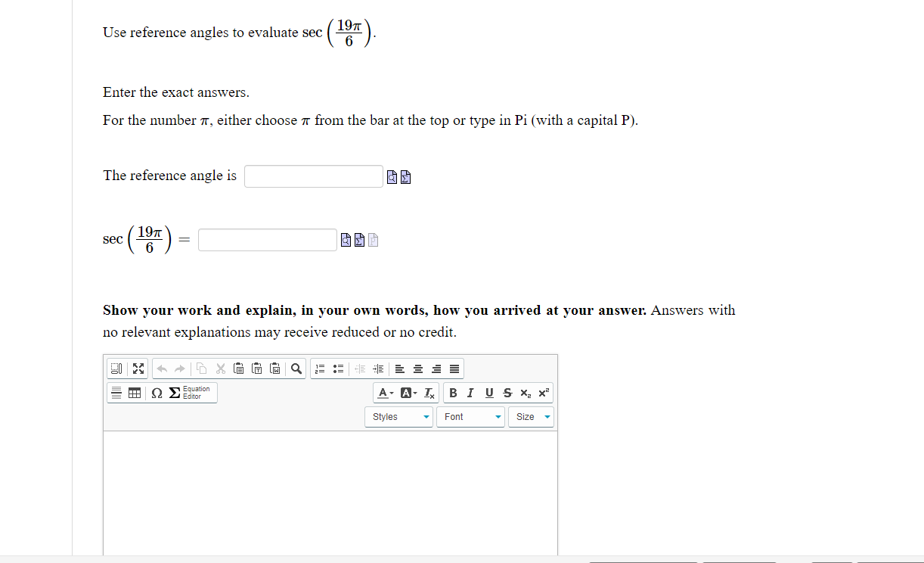This screenshot has height=563, width=924.
Task: Click the Insert Table icon
Action: point(135,393)
